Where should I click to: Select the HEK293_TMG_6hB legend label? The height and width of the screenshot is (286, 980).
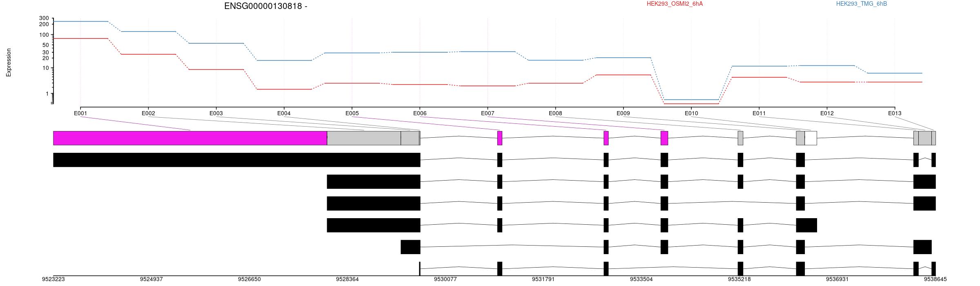click(x=862, y=4)
